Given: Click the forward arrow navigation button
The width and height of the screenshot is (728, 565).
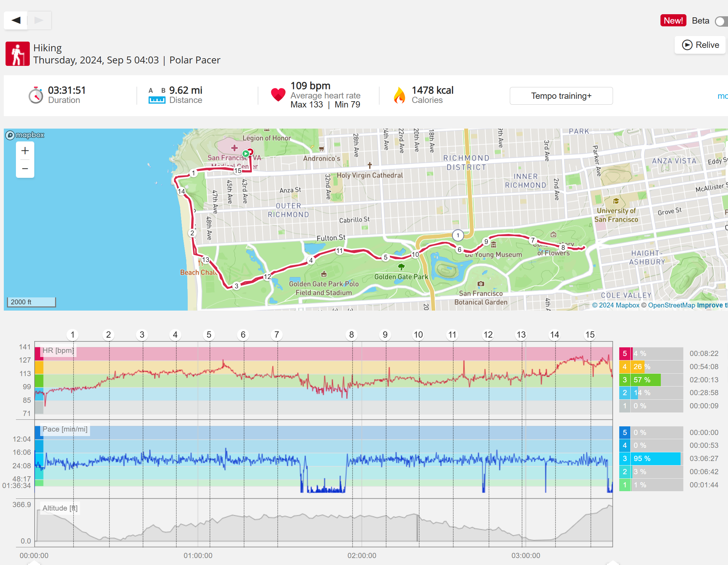Looking at the screenshot, I should [39, 20].
